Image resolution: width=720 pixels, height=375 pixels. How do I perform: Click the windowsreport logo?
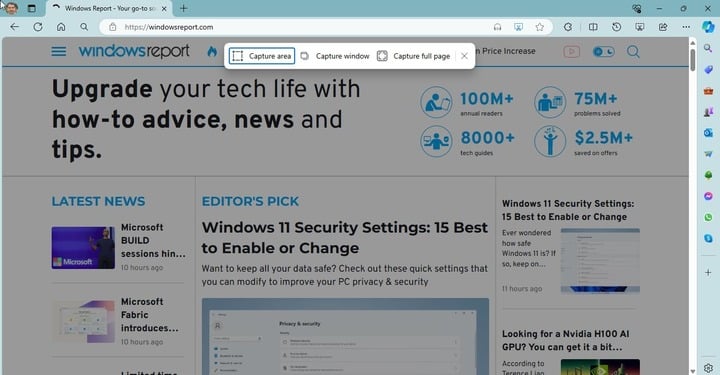[134, 51]
